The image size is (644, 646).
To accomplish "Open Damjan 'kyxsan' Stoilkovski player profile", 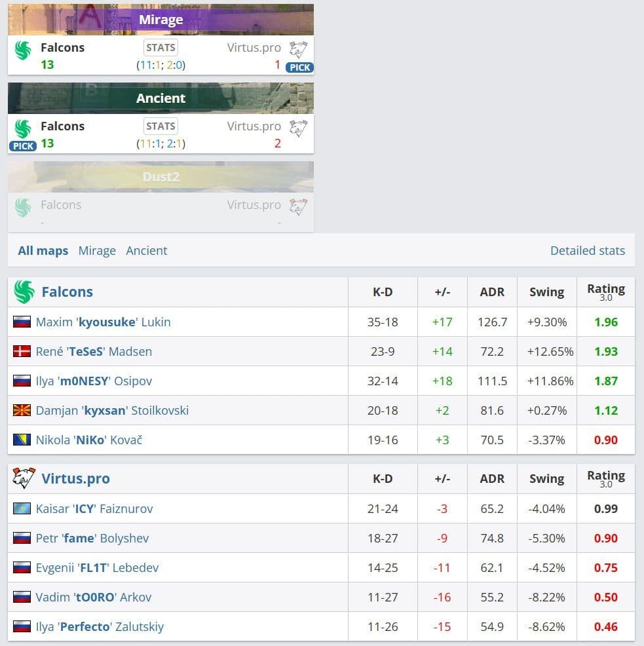I will 112,410.
